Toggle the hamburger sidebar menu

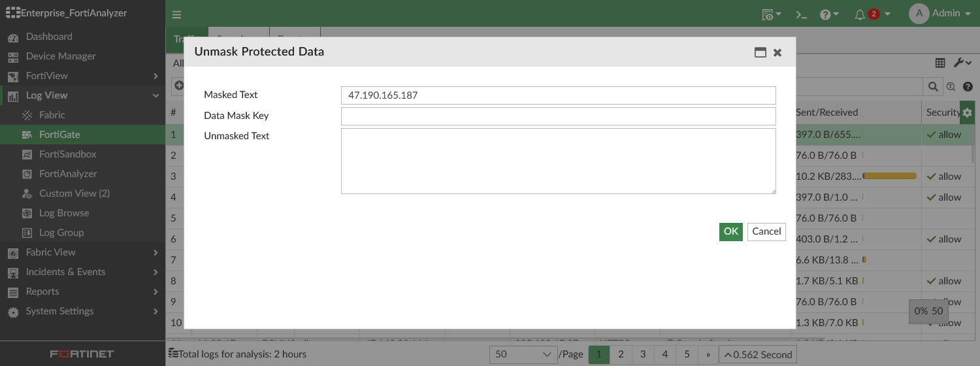tap(177, 14)
